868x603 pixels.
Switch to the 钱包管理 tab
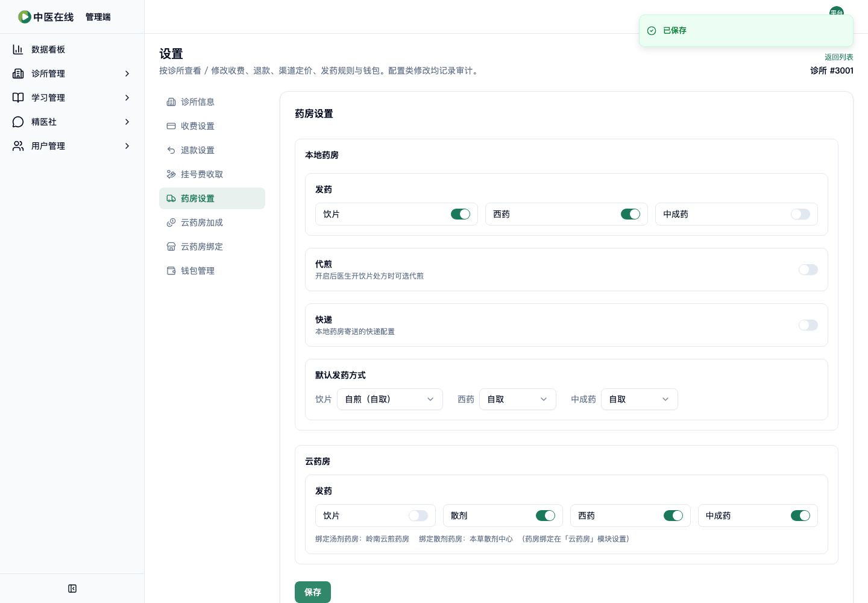212,271
